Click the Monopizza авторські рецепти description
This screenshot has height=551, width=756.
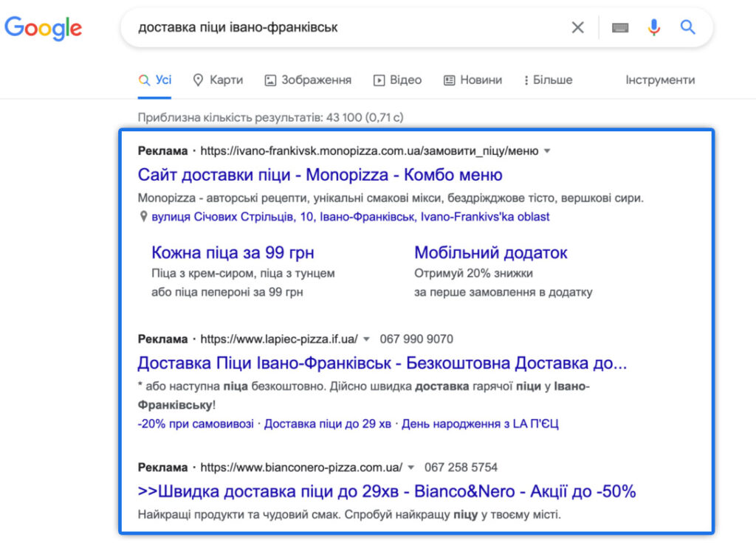[391, 198]
